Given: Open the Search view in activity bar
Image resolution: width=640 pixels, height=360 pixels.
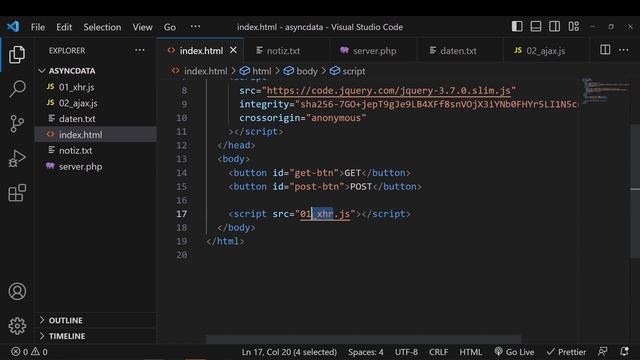Looking at the screenshot, I should [x=17, y=89].
